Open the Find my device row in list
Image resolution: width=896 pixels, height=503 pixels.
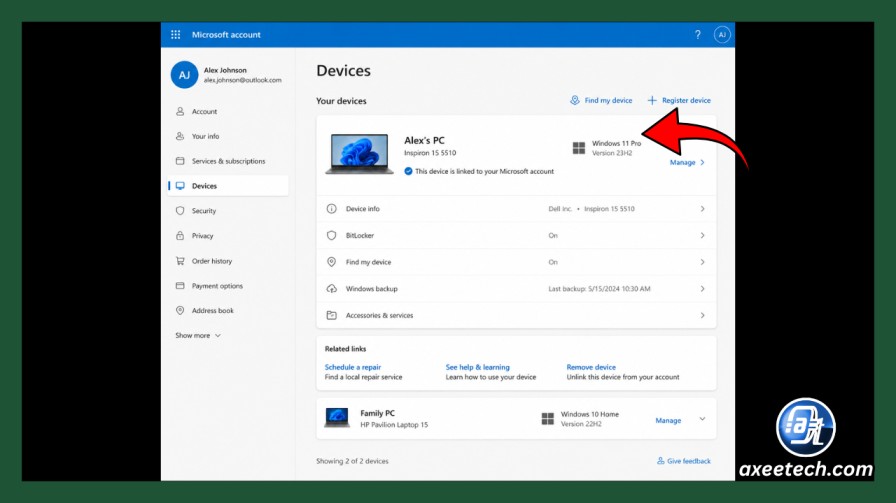516,262
